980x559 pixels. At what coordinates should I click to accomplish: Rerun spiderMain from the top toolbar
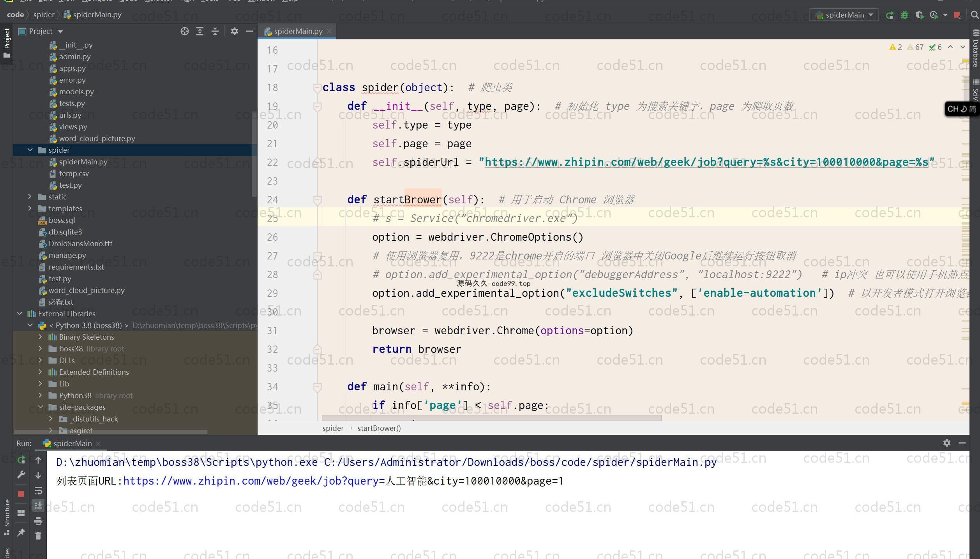(890, 15)
